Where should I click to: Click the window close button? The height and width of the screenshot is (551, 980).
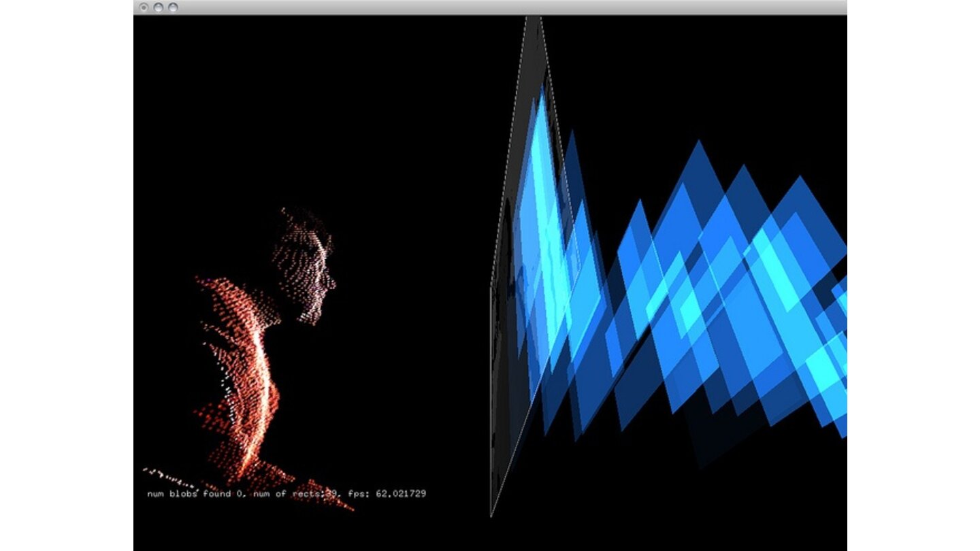click(x=144, y=7)
